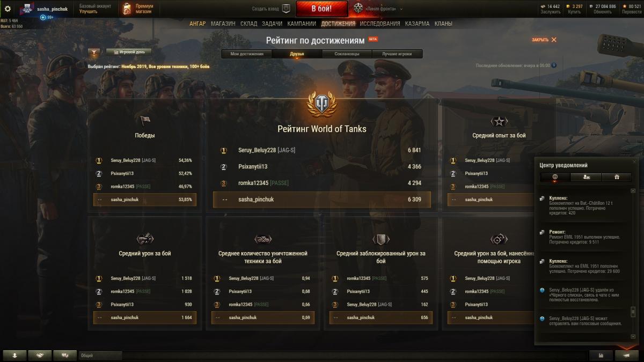Click the handshake contacts icon in bottom bar
This screenshot has width=644, height=362.
(40, 355)
